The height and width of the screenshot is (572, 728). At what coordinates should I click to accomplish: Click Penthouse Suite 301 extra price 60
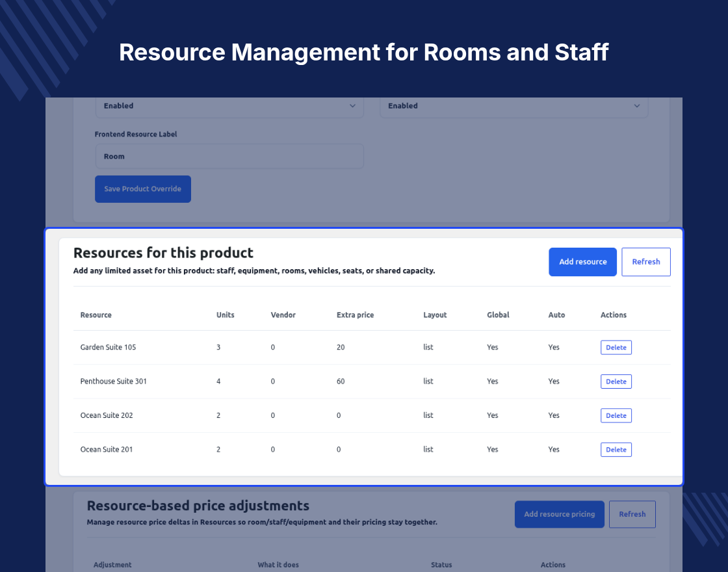coord(341,381)
